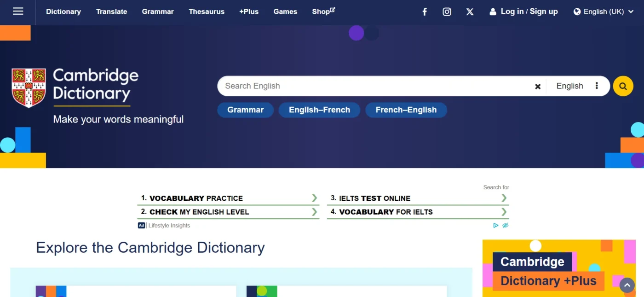Viewport: 644px width, 297px height.
Task: Click the AdChoices triangle icon
Action: [x=495, y=226]
